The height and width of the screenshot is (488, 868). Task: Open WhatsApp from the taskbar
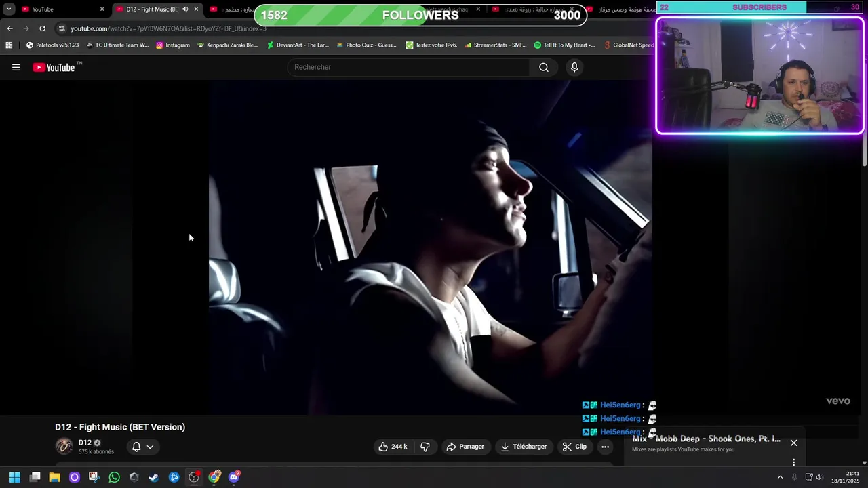click(x=114, y=477)
